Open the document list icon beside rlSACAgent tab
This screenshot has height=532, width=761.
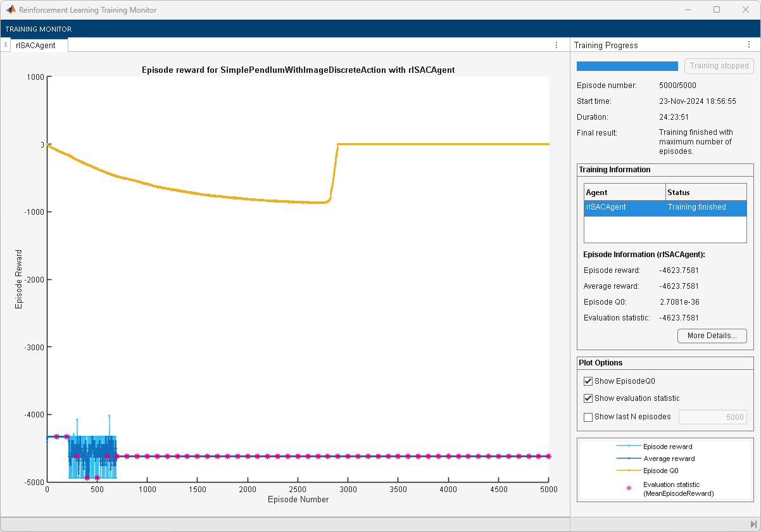pyautogui.click(x=6, y=45)
